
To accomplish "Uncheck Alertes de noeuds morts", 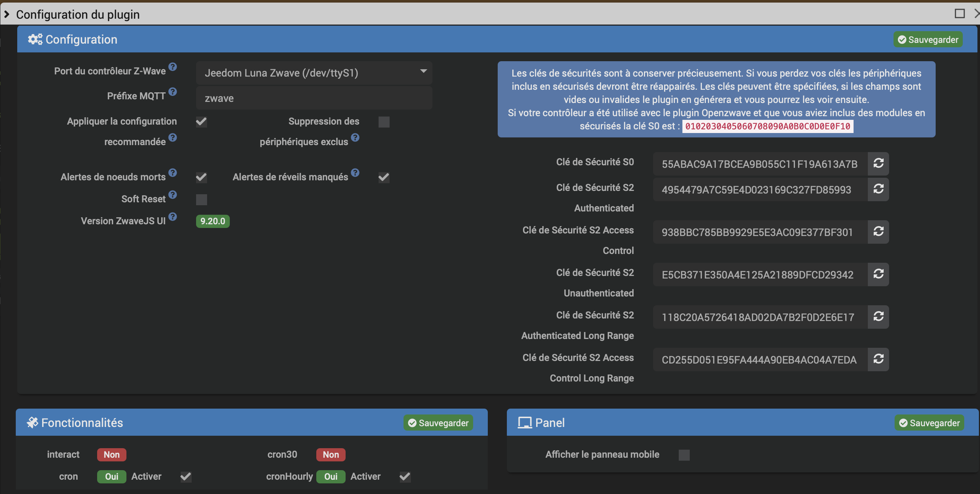I will [201, 177].
